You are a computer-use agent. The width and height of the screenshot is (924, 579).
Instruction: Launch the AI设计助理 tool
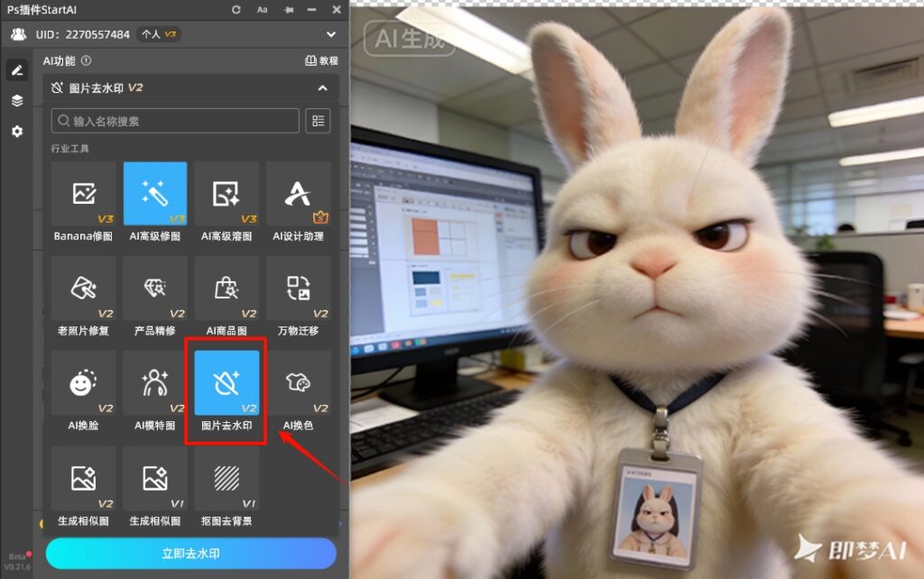click(298, 194)
